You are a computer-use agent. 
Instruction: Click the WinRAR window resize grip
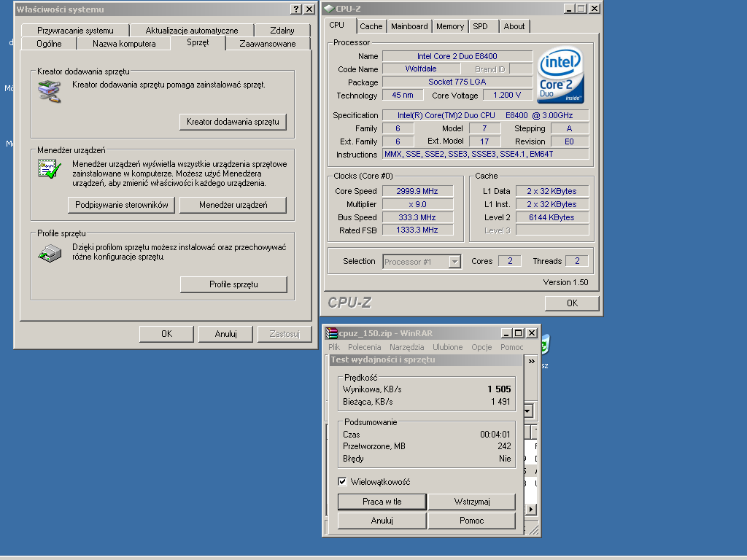tap(535, 530)
